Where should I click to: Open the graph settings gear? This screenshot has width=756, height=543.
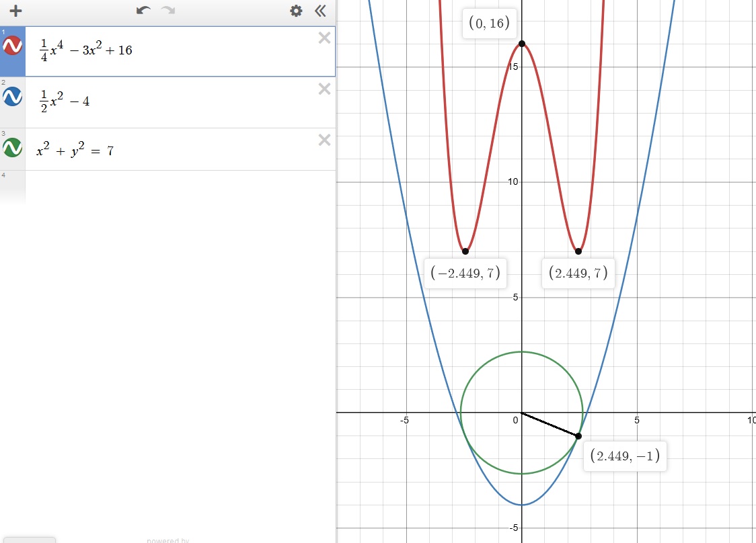click(x=296, y=11)
